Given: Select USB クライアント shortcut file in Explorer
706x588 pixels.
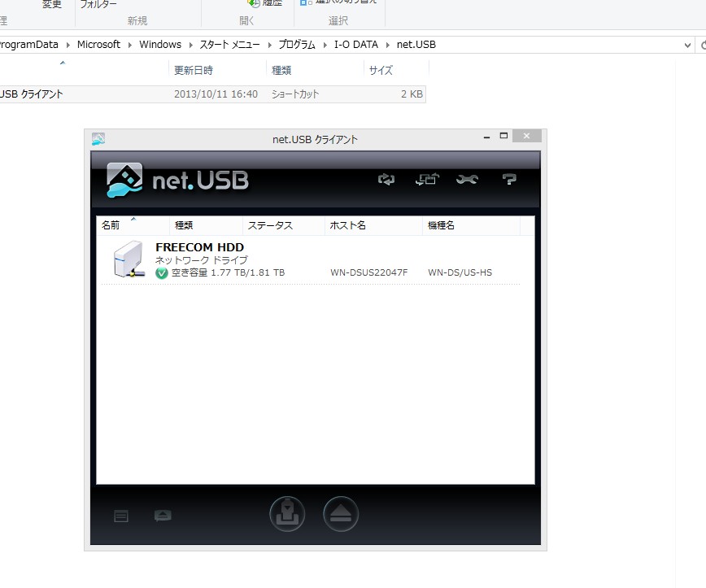Looking at the screenshot, I should coord(31,94).
